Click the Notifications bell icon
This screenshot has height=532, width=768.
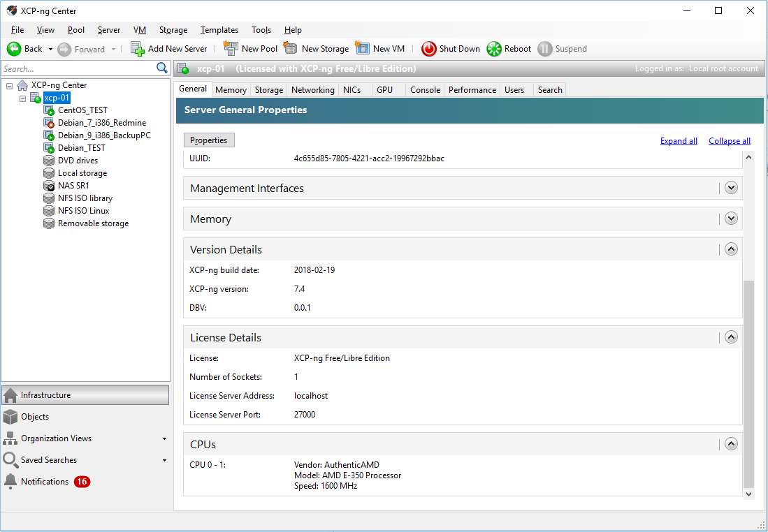click(x=10, y=482)
